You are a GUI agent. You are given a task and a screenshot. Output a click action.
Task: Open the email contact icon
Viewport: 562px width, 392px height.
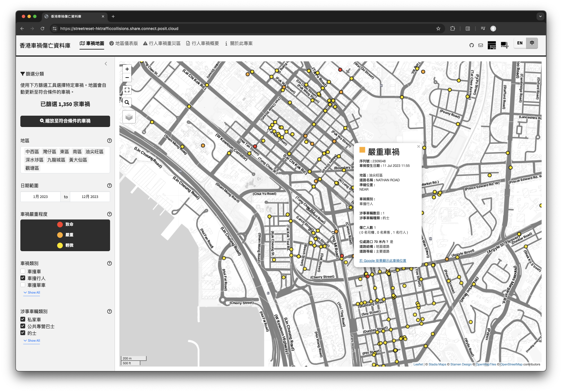click(481, 45)
